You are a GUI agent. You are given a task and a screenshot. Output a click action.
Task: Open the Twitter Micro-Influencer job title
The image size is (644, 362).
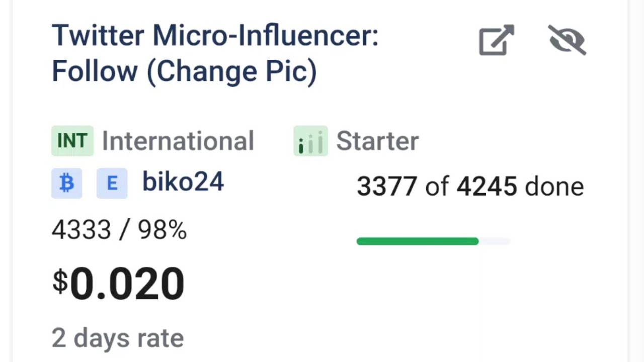(x=215, y=36)
